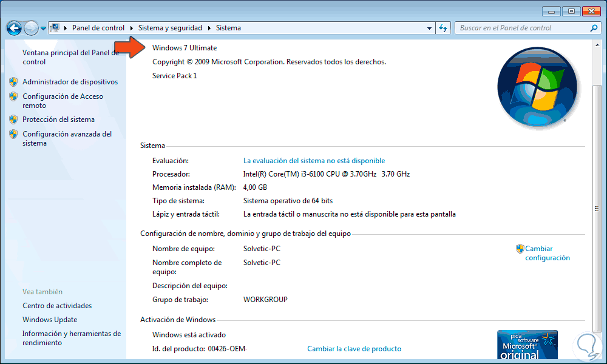Expand the arrow after Panel de control breadcrumb
Image resolution: width=607 pixels, height=364 pixels.
[x=131, y=28]
